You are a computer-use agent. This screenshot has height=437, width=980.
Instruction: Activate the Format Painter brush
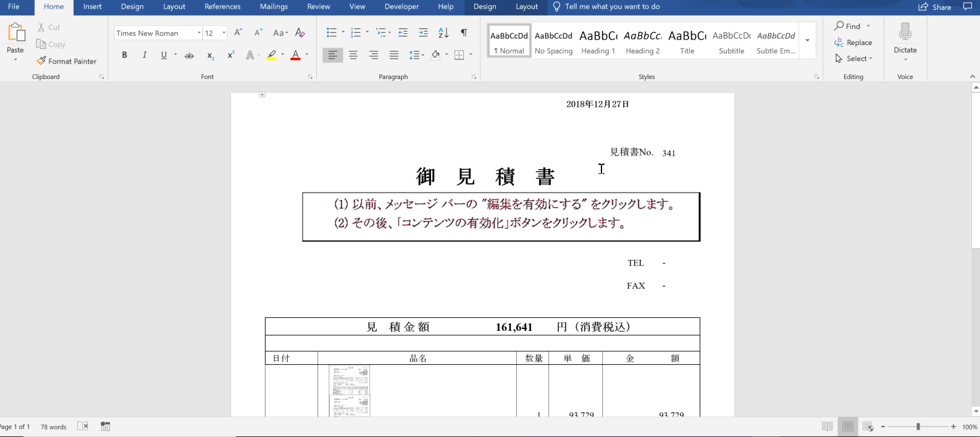coord(41,61)
